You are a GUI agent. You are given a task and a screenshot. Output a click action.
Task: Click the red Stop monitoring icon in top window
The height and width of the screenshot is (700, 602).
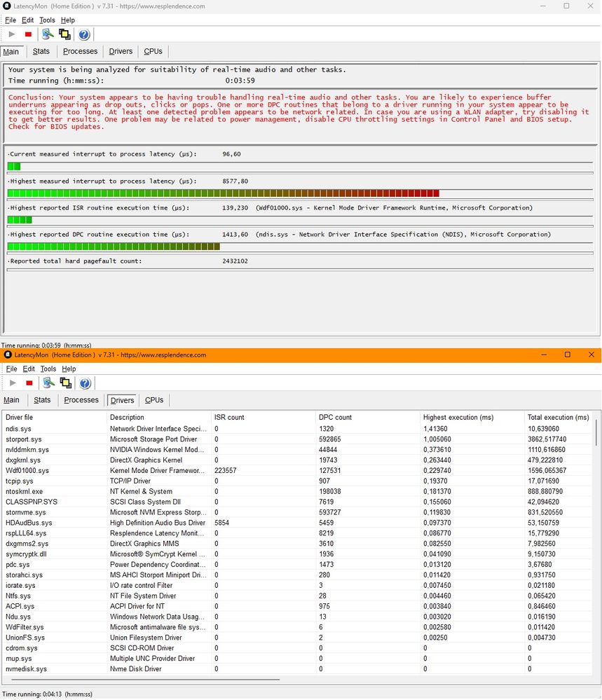(x=28, y=34)
